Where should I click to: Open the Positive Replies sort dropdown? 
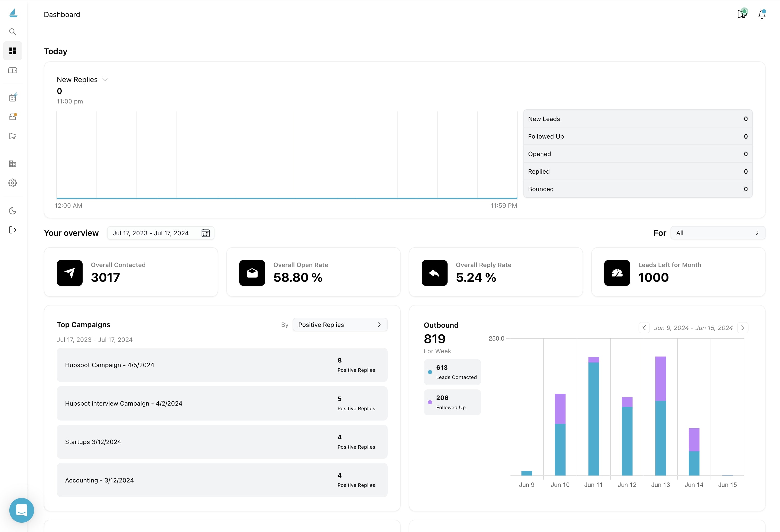(x=340, y=325)
